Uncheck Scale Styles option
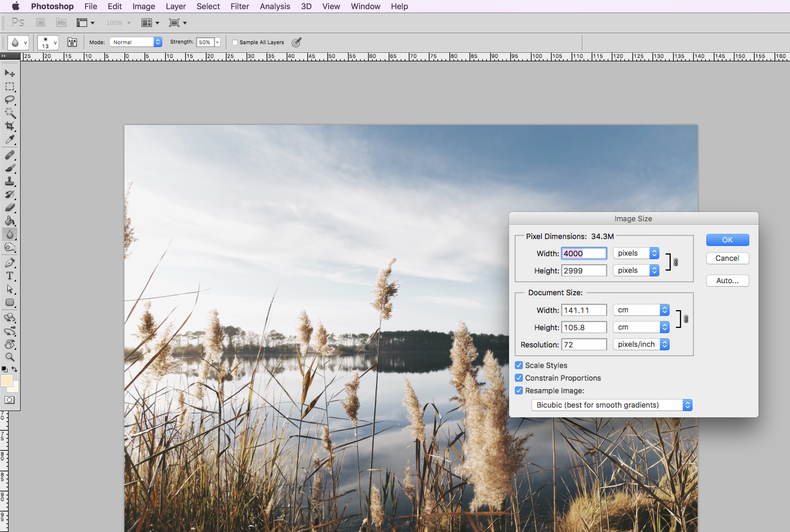This screenshot has width=790, height=532. pos(519,365)
